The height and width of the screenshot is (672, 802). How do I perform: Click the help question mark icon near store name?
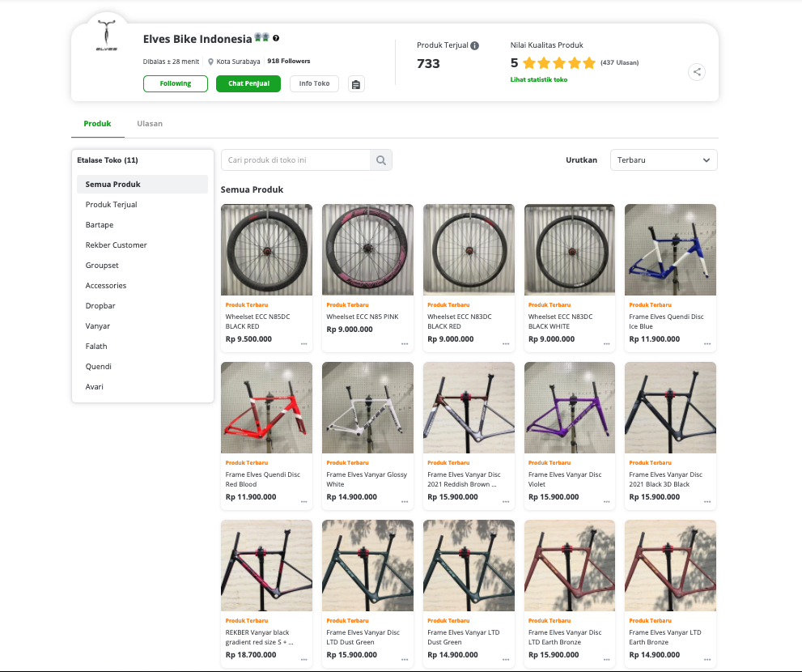(x=276, y=38)
